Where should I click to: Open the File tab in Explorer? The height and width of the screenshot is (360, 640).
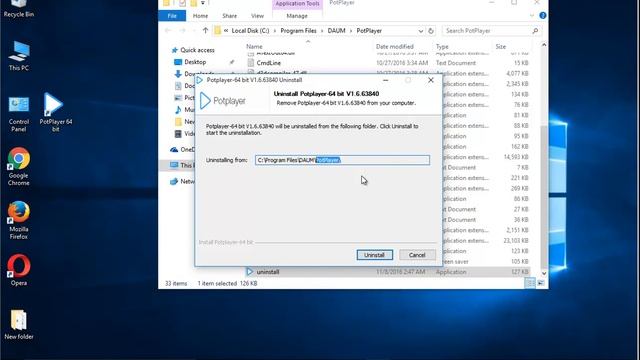coord(172,16)
